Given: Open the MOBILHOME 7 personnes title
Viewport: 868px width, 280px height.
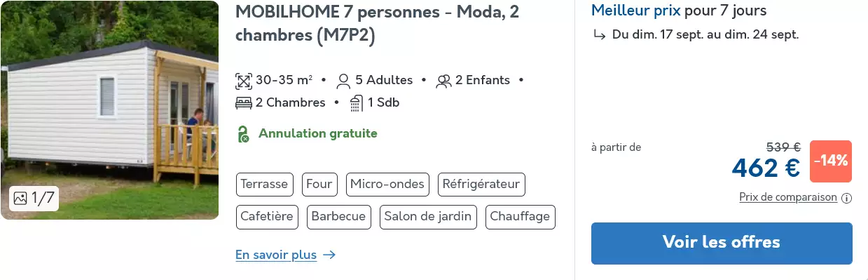Looking at the screenshot, I should (377, 24).
